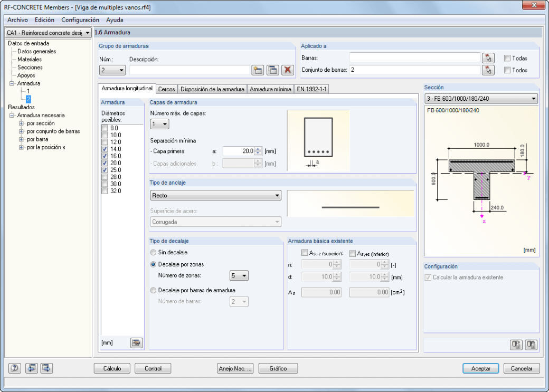Click the Anejo Nac. button
Screen dimensions: 549x392
click(235, 368)
